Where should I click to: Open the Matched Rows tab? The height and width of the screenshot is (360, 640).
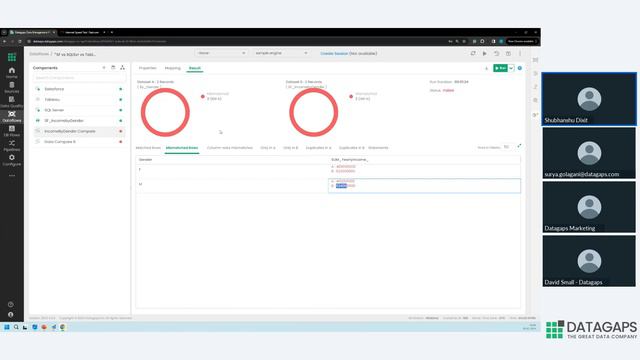coord(148,148)
